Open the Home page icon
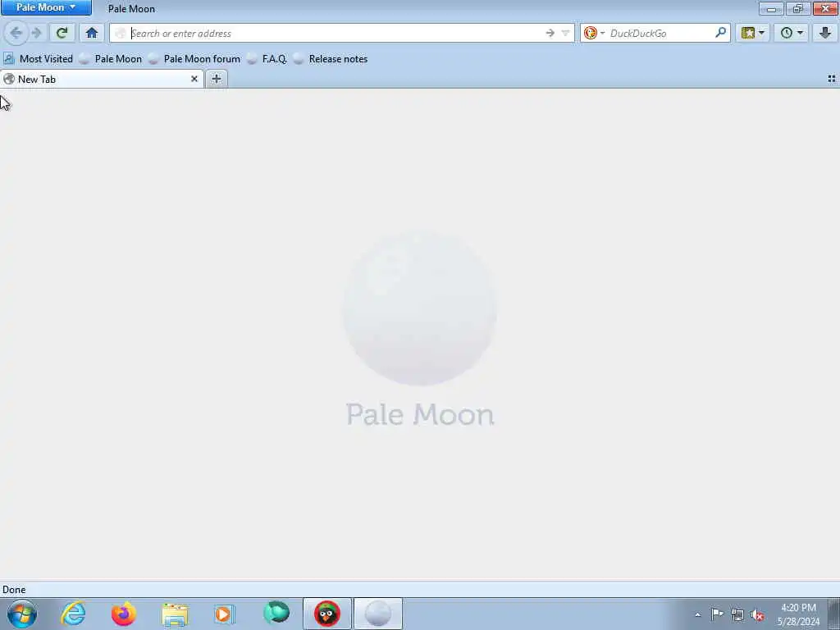Image resolution: width=840 pixels, height=630 pixels. (92, 33)
